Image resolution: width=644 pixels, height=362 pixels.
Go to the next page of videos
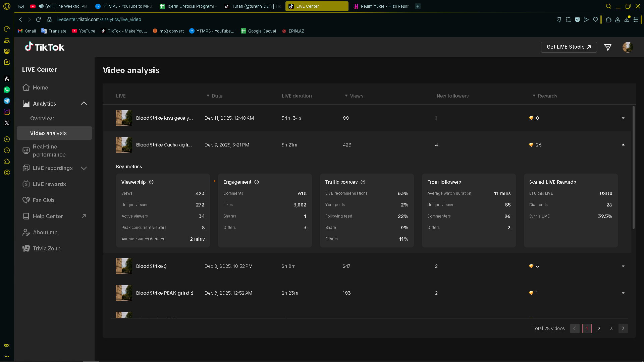click(x=623, y=328)
